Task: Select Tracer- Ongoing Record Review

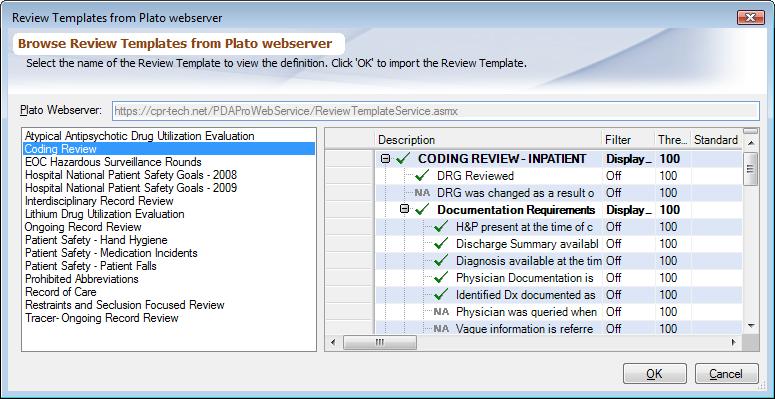Action: point(102,318)
